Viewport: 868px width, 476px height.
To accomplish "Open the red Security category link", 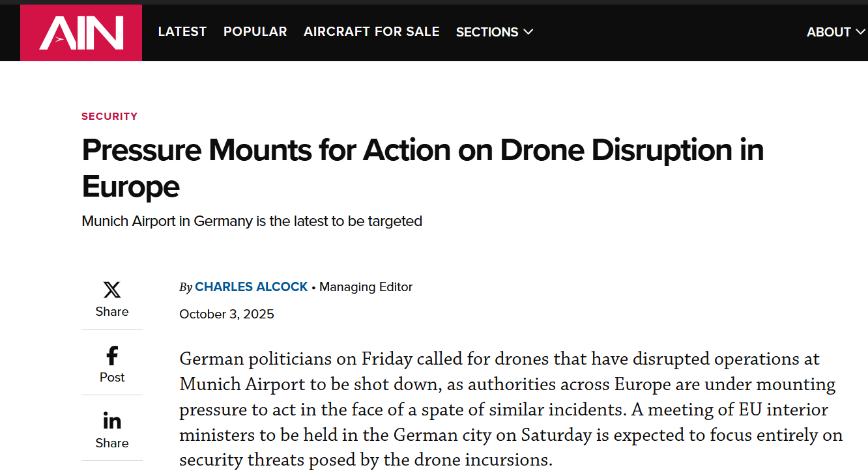I will [109, 117].
